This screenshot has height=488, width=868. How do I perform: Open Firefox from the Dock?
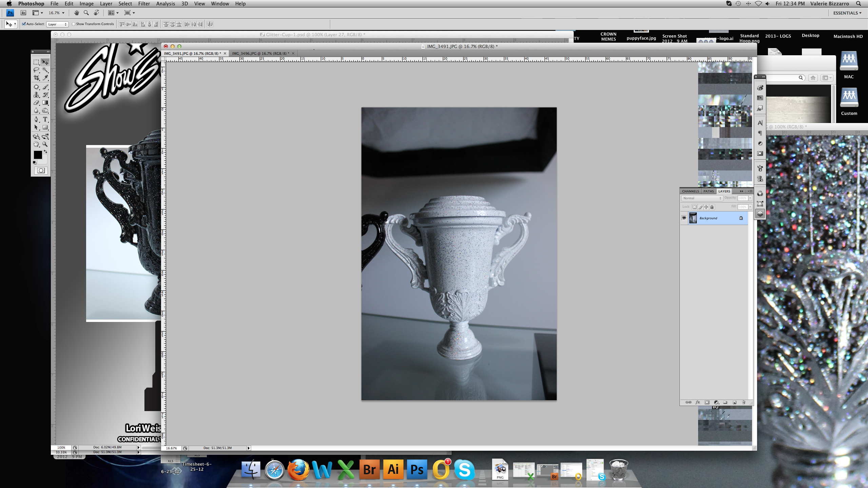click(298, 470)
